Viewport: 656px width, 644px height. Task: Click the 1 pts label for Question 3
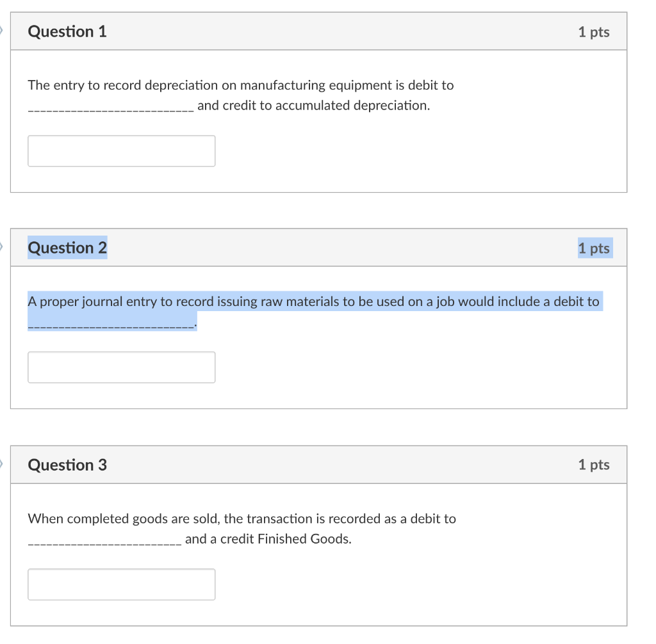[594, 465]
